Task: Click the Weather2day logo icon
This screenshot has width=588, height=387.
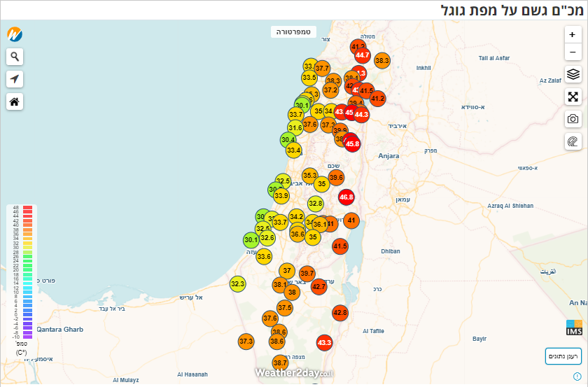Action: point(15,34)
